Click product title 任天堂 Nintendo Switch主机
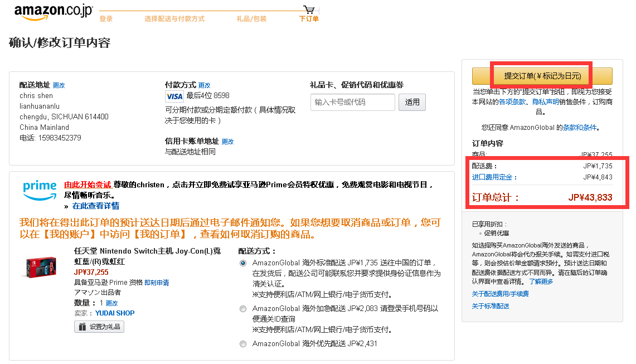The width and height of the screenshot is (636, 364). (147, 256)
